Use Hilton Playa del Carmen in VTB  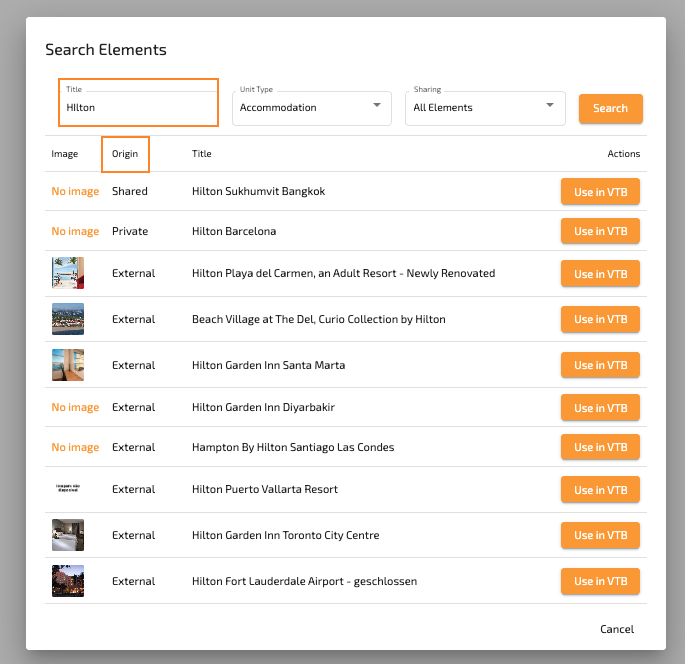(x=600, y=273)
